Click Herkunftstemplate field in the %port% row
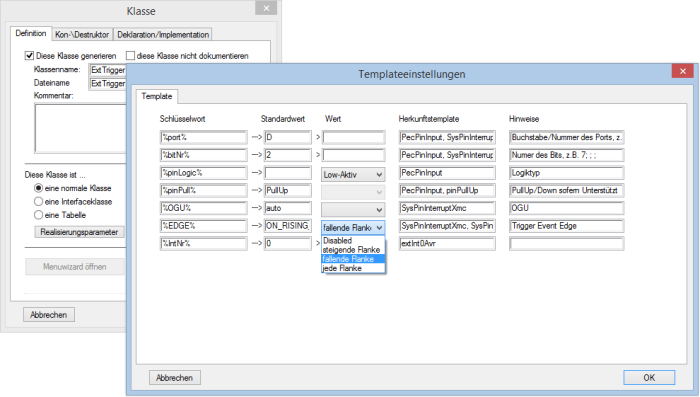The image size is (700, 397). tap(447, 137)
